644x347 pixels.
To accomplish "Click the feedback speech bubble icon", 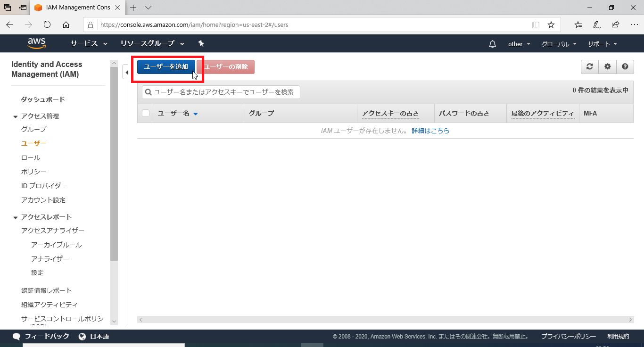I will tap(17, 337).
